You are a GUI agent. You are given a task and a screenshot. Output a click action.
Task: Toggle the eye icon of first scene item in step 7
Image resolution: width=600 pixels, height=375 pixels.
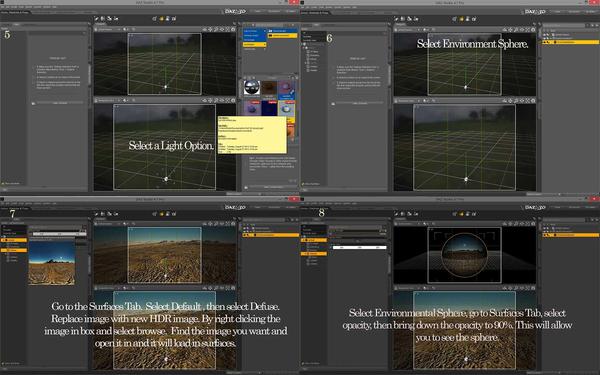click(x=245, y=228)
